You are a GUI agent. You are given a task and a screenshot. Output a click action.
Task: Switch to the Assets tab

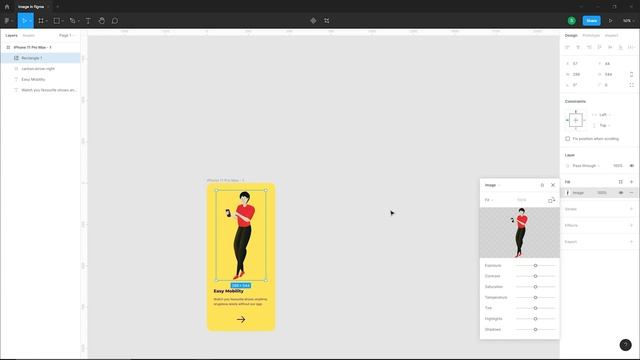click(29, 36)
